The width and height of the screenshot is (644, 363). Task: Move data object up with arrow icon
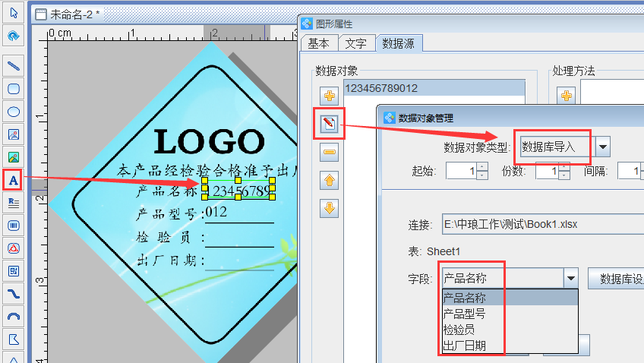click(x=330, y=180)
